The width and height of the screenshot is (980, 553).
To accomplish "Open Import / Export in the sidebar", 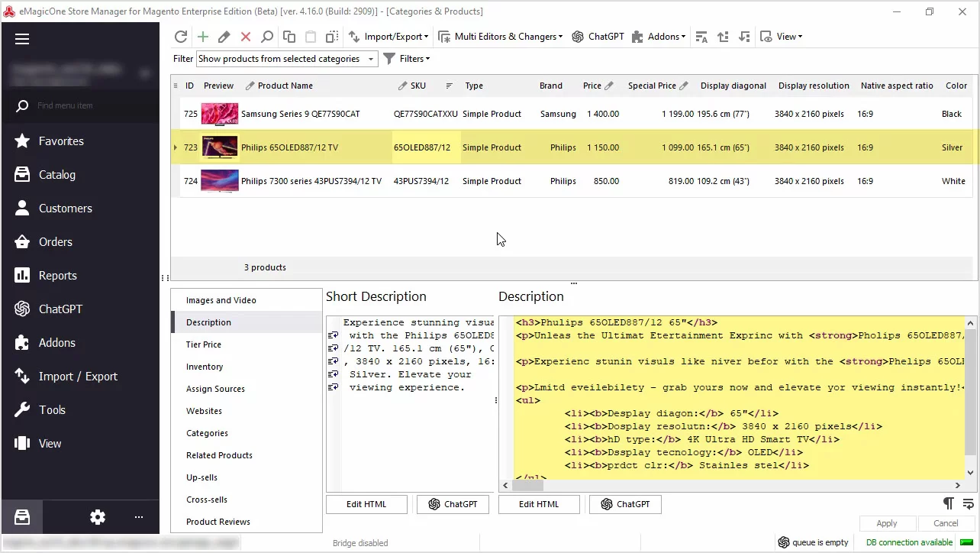I will click(80, 377).
